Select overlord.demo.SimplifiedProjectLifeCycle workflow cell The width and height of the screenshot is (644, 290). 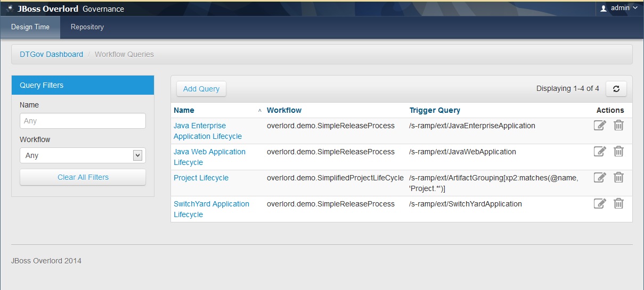click(x=335, y=178)
